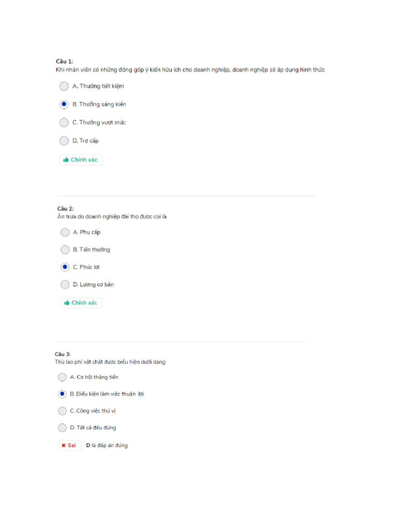
Task: Click thumbs-up icon under Câu 1
Action: 66,160
